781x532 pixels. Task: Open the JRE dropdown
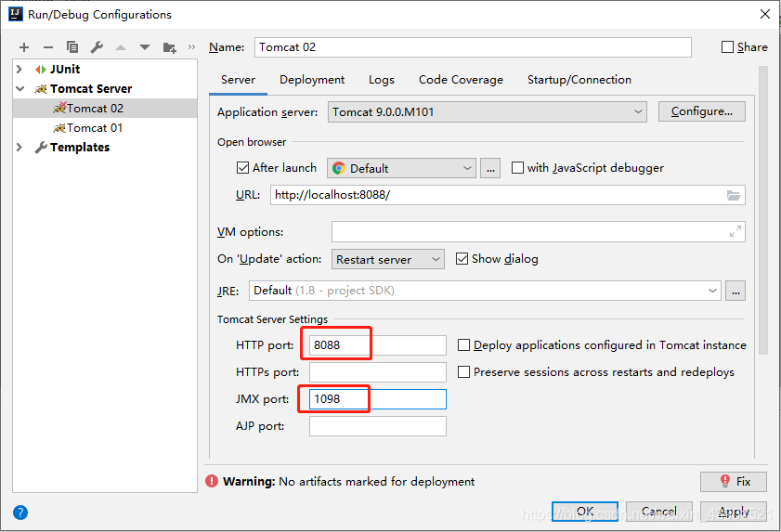click(485, 291)
